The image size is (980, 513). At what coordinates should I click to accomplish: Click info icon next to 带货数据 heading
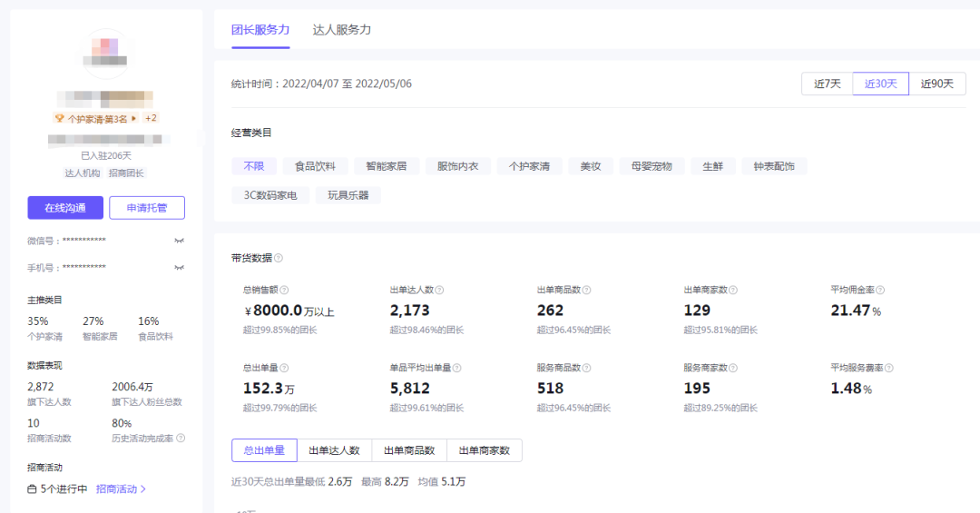(x=279, y=258)
